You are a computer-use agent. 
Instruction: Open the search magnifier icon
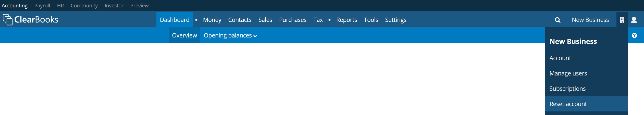pos(558,20)
